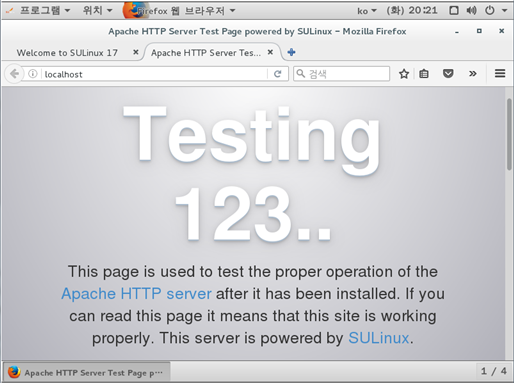Open the Apache HTTP server link
Image resolution: width=514 pixels, height=387 pixels.
pyautogui.click(x=136, y=294)
